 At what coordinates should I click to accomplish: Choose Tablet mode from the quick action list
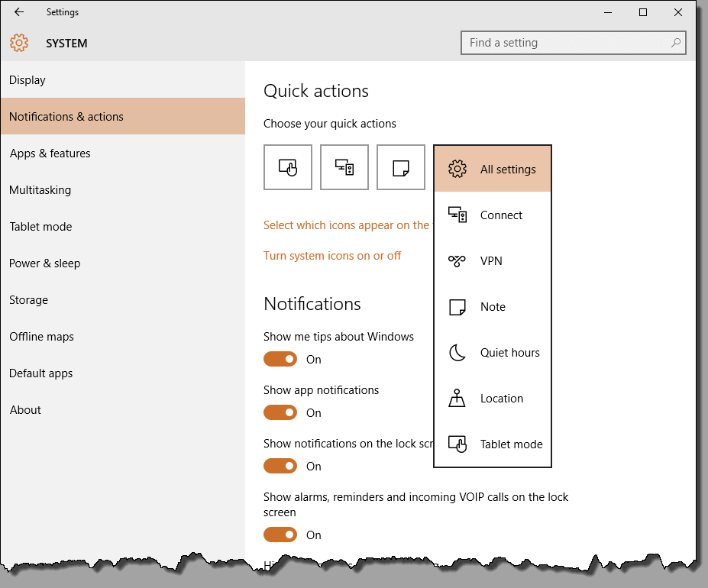pos(493,444)
